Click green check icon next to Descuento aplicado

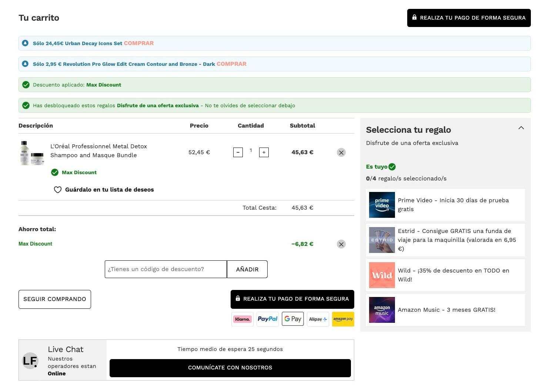[26, 85]
